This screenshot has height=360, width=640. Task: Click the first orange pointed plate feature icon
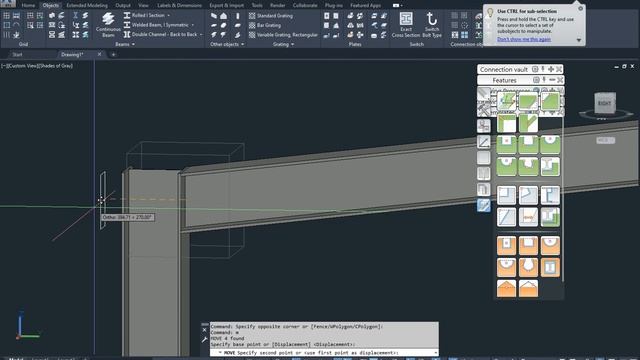tap(507, 288)
